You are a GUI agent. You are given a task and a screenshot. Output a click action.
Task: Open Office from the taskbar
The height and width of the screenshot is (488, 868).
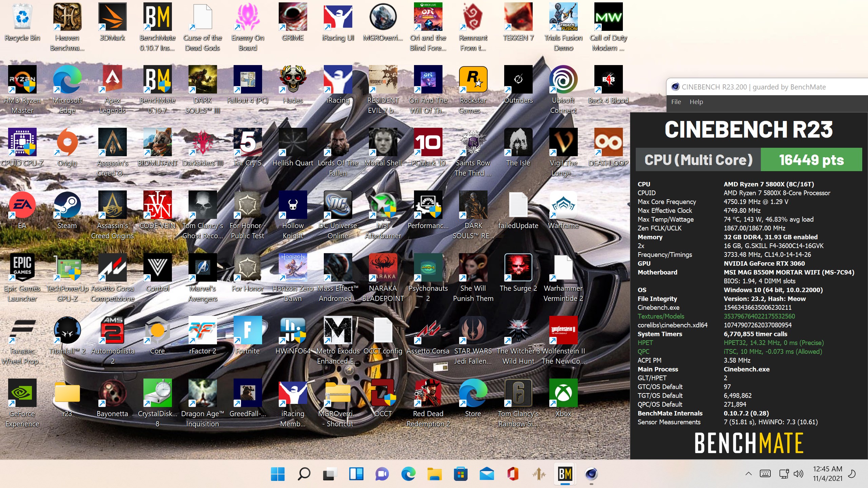point(513,473)
